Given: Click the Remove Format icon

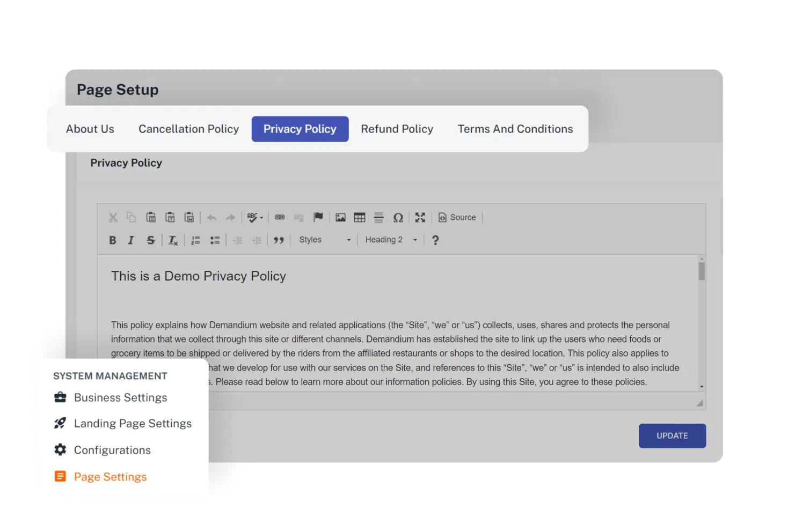Looking at the screenshot, I should pyautogui.click(x=173, y=240).
